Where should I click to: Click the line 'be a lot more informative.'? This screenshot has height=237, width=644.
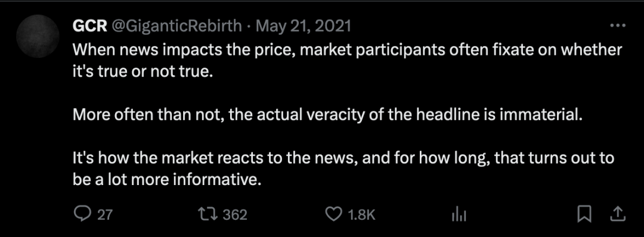167,180
